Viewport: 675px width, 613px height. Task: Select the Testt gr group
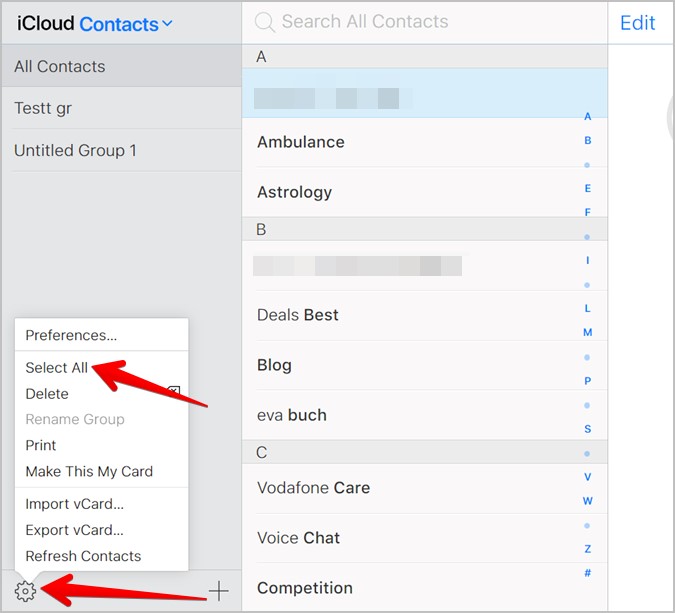pyautogui.click(x=121, y=108)
